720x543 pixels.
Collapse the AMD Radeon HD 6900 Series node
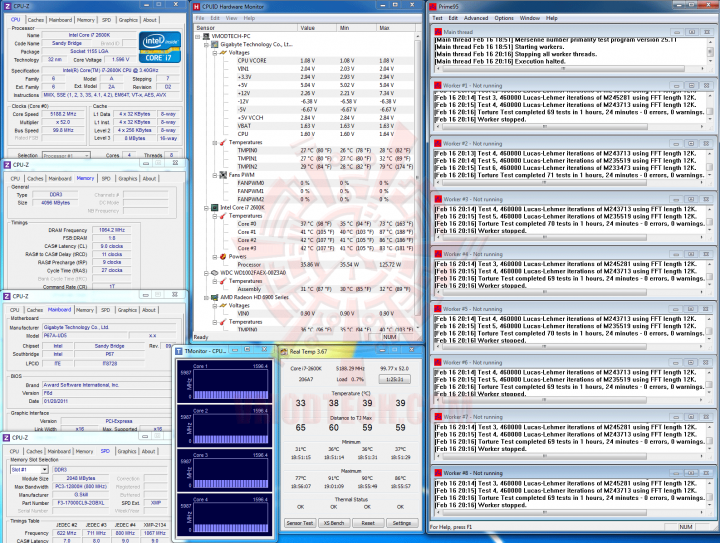click(x=206, y=297)
